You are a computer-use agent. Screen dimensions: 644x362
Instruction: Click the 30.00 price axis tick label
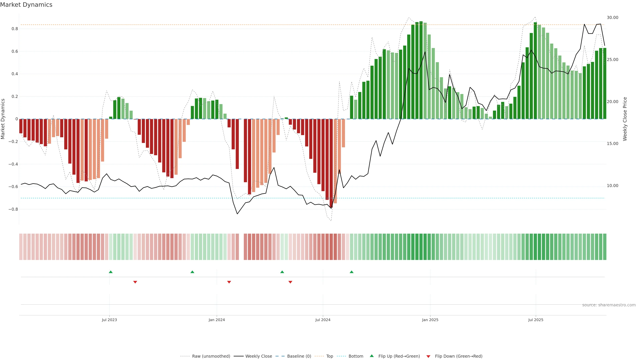point(612,17)
